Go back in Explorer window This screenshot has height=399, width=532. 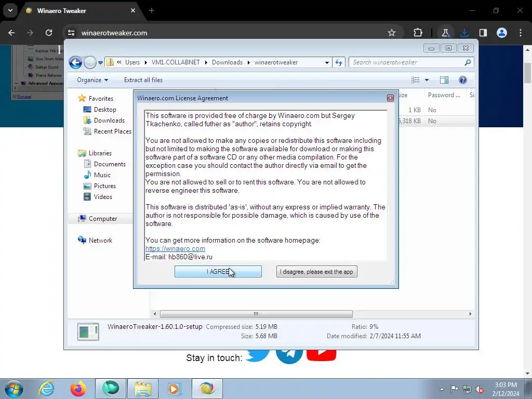[x=75, y=62]
